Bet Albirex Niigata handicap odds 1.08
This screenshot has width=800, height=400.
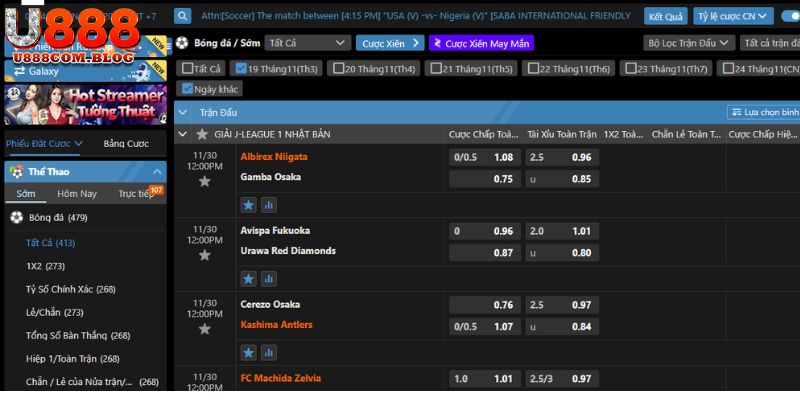point(485,157)
